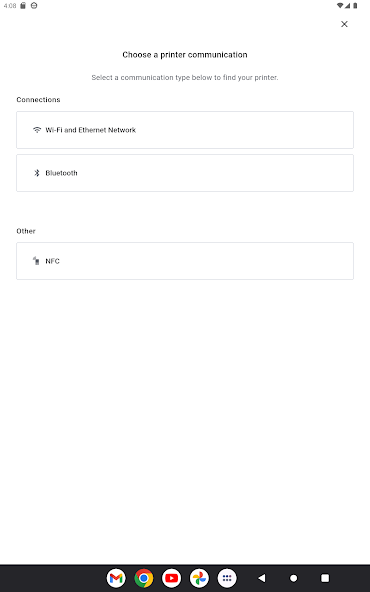The image size is (370, 592).
Task: Select Wi-Fi and Ethernet Network label
Action: click(x=91, y=130)
